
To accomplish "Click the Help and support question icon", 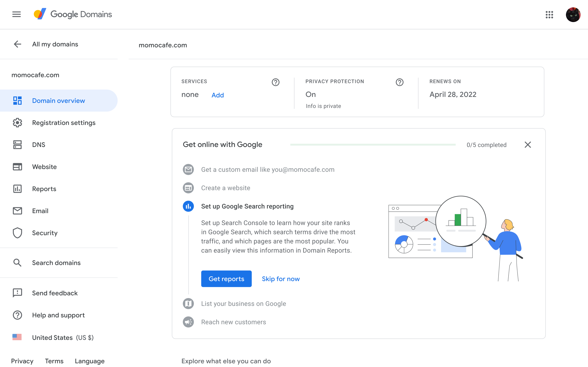I will pos(18,315).
